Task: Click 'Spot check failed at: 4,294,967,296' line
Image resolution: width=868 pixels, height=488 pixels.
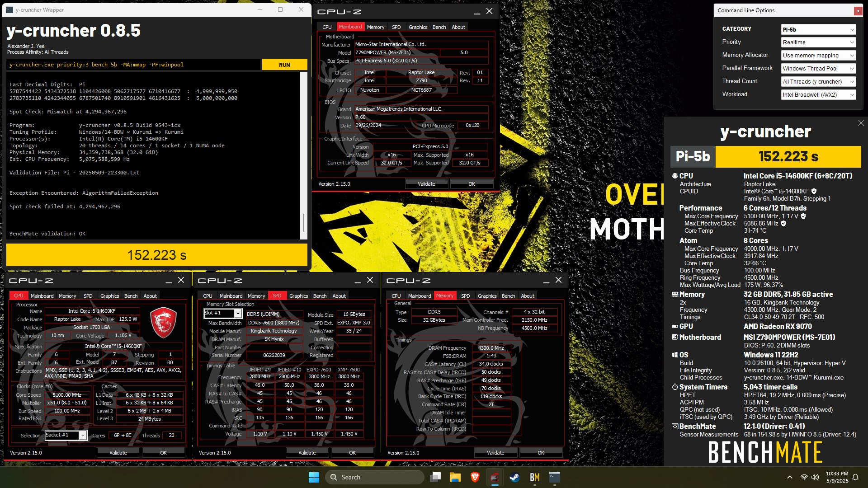Action: (65, 206)
